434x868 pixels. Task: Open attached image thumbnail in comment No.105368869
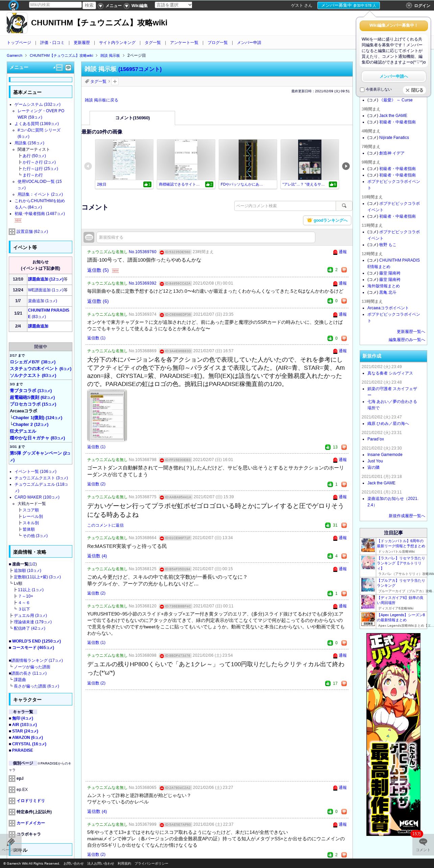click(107, 415)
